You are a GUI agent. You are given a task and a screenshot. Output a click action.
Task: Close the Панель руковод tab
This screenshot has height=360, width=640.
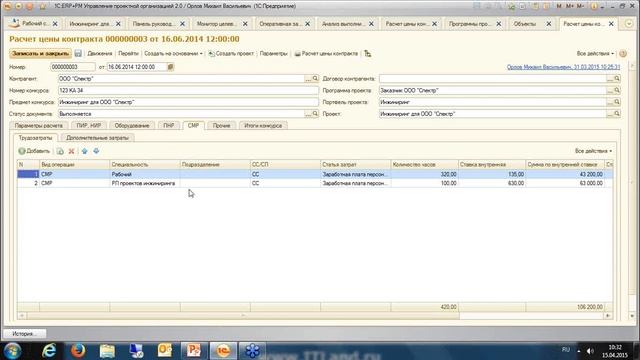point(182,24)
